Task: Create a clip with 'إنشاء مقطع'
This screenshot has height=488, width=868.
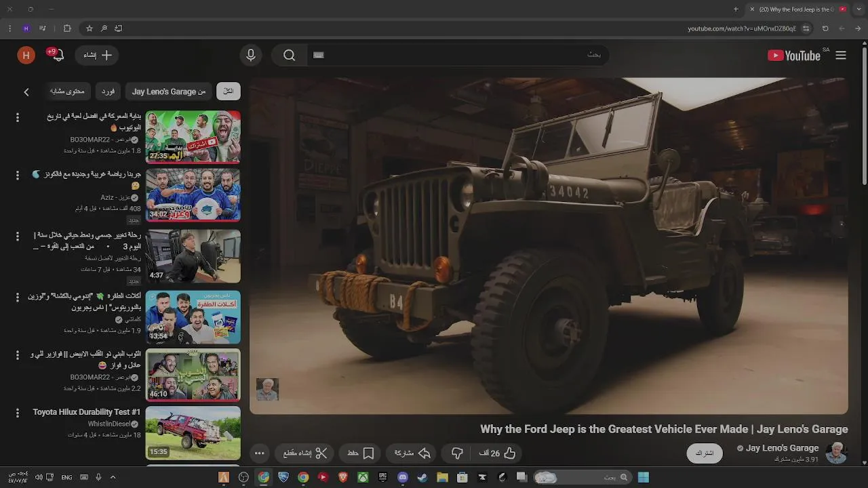Action: (x=305, y=453)
